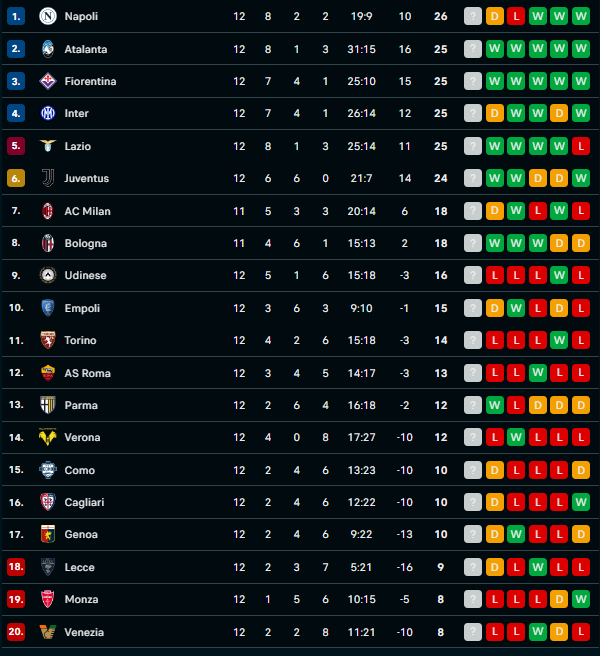Click Verona's goal ratio 17:27 cell
Screen dimensions: 600x656
362,437
